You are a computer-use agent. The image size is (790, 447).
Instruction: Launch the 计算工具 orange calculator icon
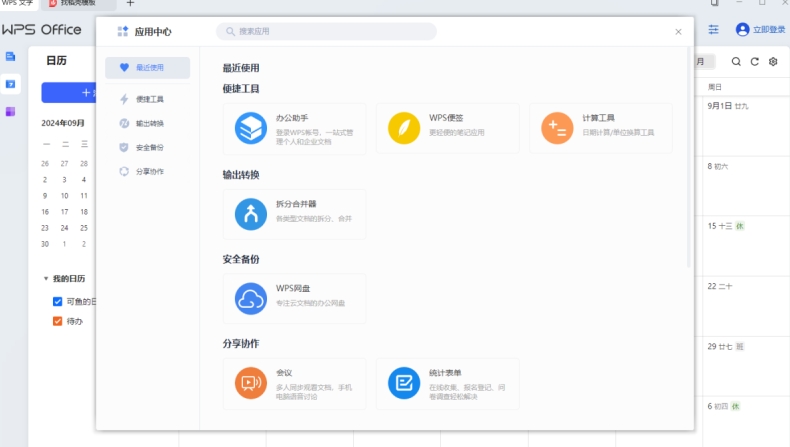[x=557, y=128]
